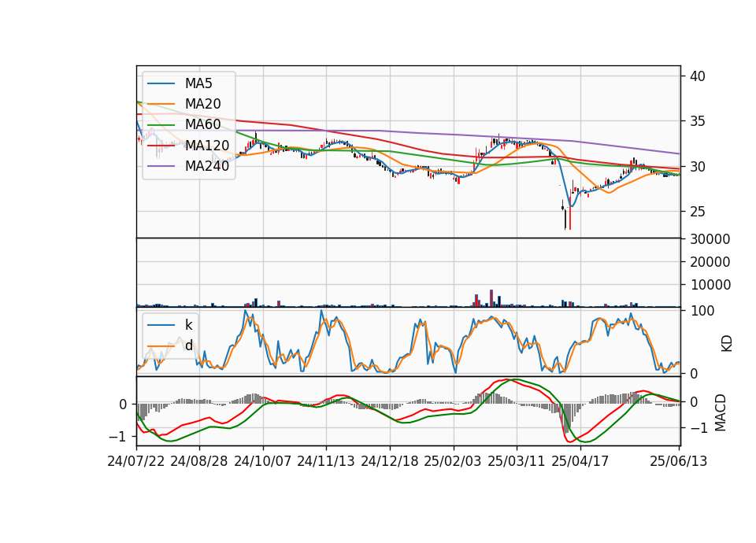Click the 24/07/22 date tick label
The width and height of the screenshot is (756, 543).
(x=136, y=461)
